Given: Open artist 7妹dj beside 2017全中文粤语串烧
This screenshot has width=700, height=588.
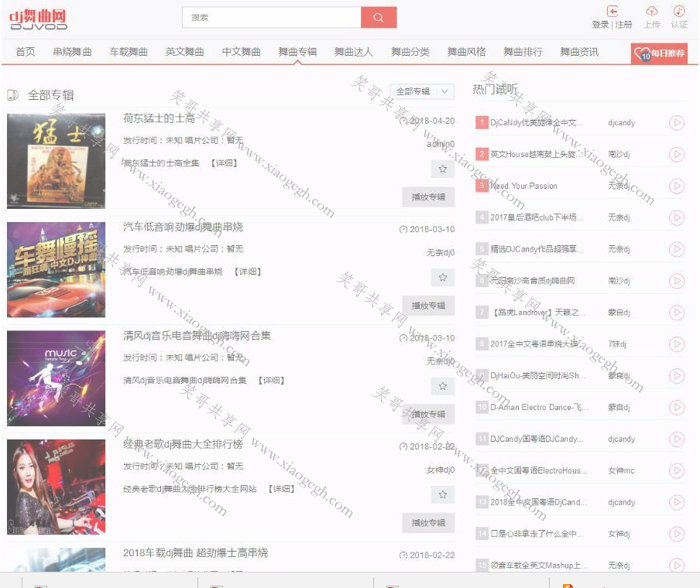Looking at the screenshot, I should (x=617, y=344).
